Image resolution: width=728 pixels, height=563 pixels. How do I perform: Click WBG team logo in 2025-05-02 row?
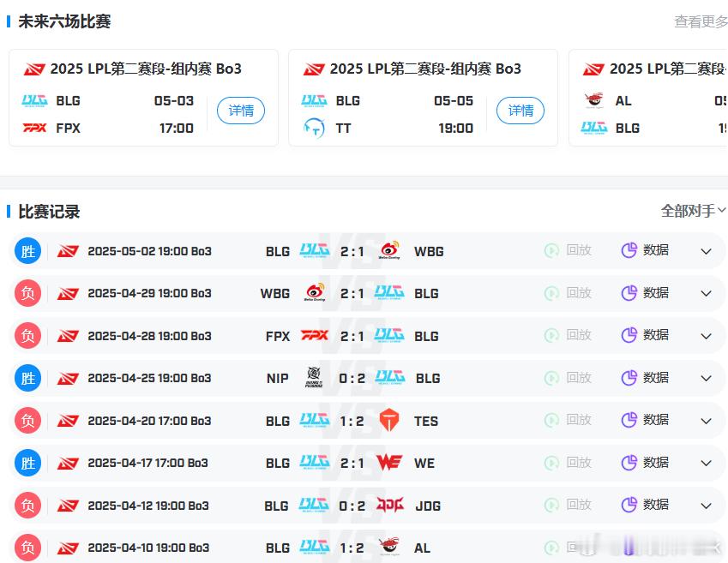point(389,250)
